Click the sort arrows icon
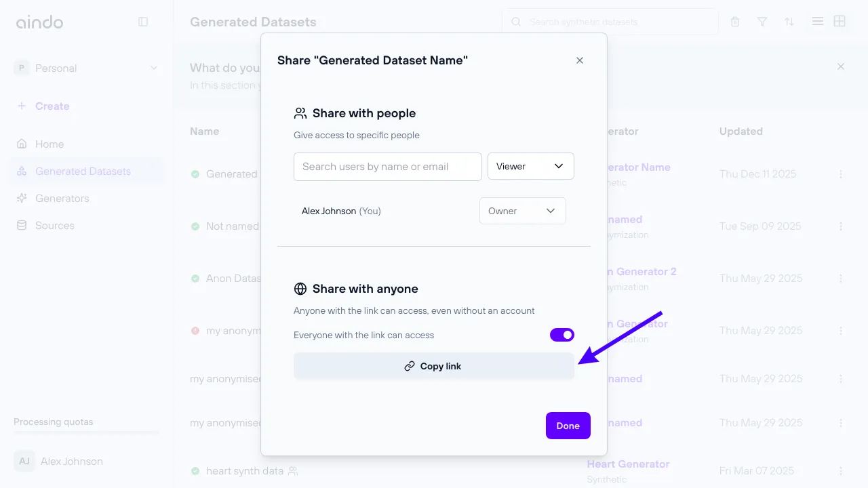 point(789,21)
